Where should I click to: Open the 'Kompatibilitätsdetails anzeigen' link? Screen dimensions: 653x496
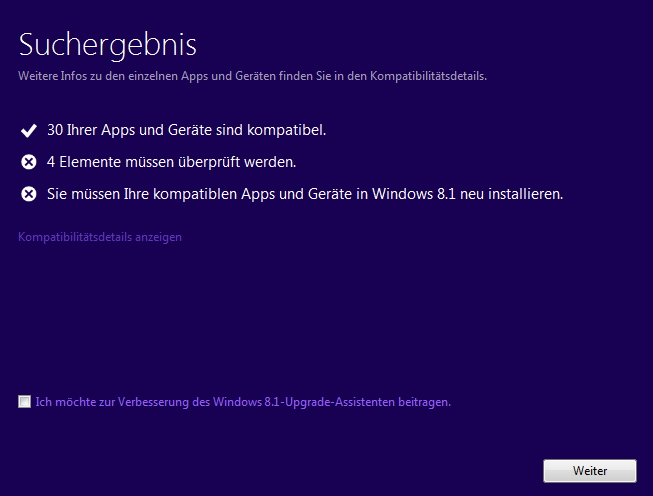(100, 237)
